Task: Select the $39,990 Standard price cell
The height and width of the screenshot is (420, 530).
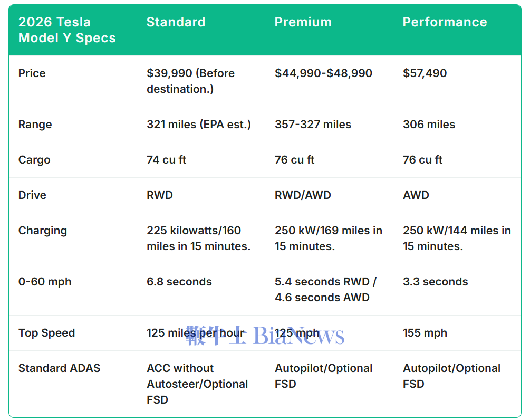Action: click(x=191, y=81)
